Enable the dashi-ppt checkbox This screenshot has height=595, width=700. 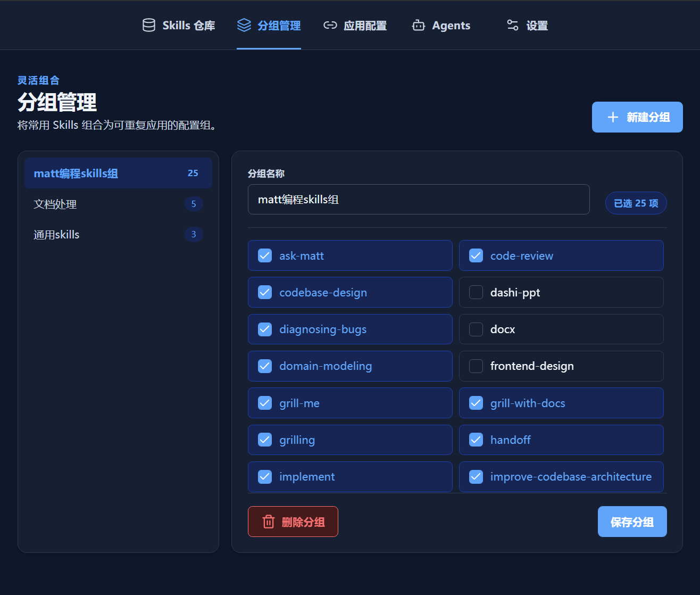[476, 292]
